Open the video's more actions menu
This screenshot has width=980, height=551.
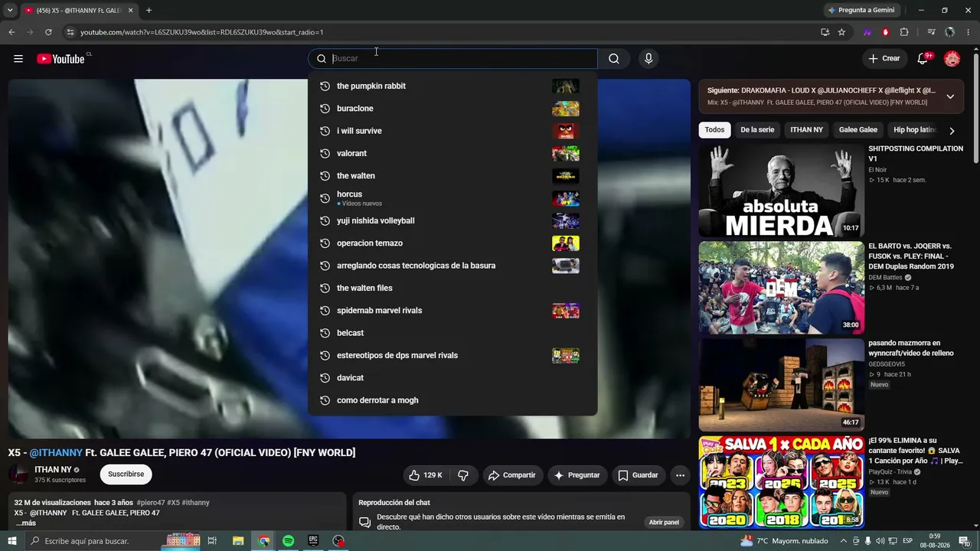coord(680,475)
